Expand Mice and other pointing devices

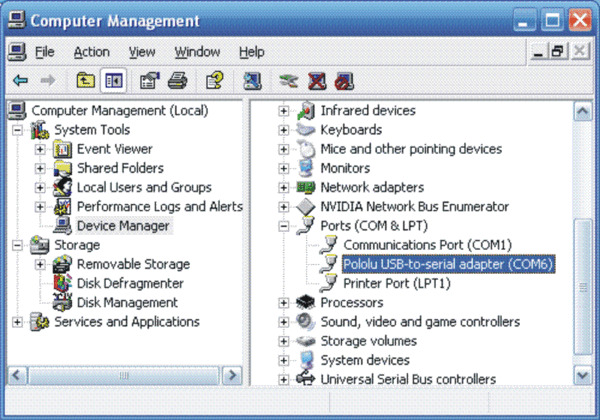click(x=284, y=149)
